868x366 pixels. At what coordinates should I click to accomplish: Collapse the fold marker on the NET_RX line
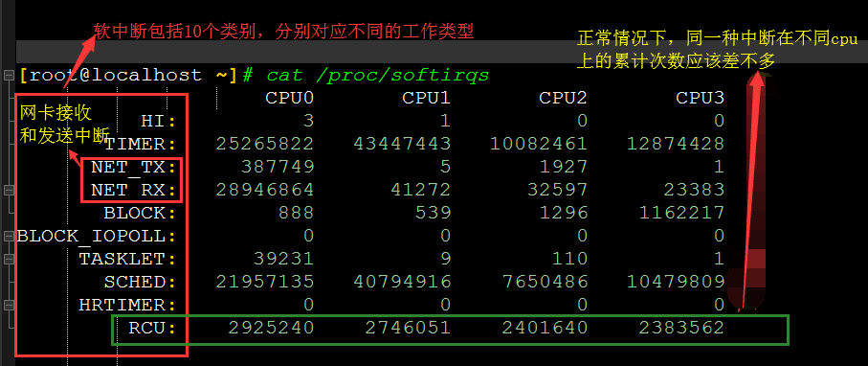coord(8,191)
